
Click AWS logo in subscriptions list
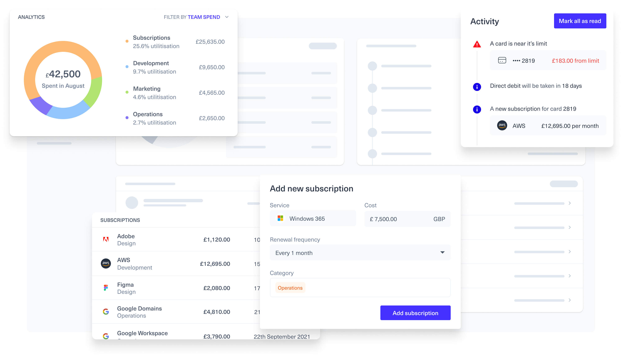(x=106, y=263)
